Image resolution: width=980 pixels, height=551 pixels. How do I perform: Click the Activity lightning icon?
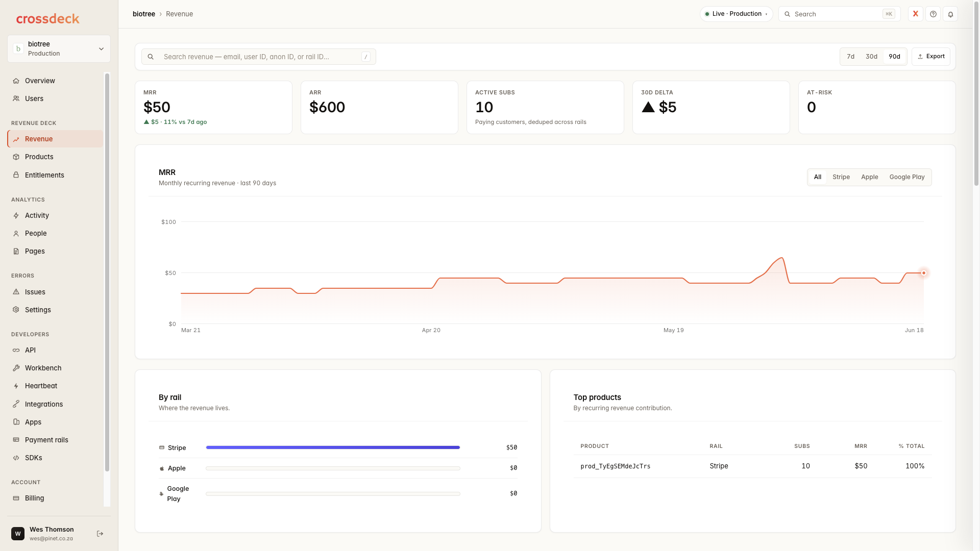tap(16, 216)
